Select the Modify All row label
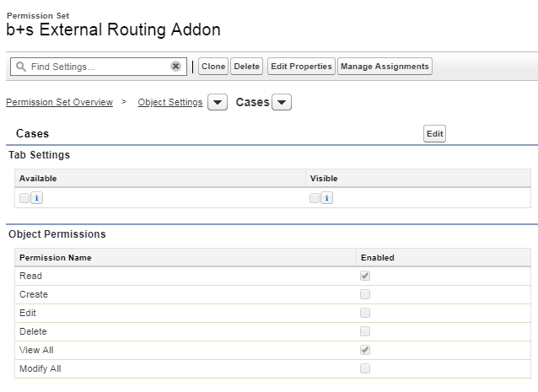The height and width of the screenshot is (392, 538). 40,368
